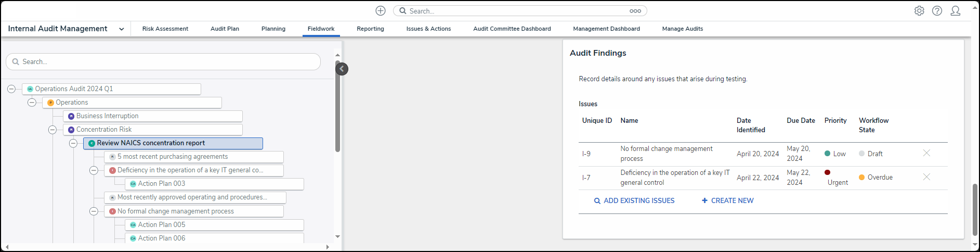Screen dimensions: 980x252
Task: Collapse the Concentration Risk node
Action: pyautogui.click(x=53, y=130)
